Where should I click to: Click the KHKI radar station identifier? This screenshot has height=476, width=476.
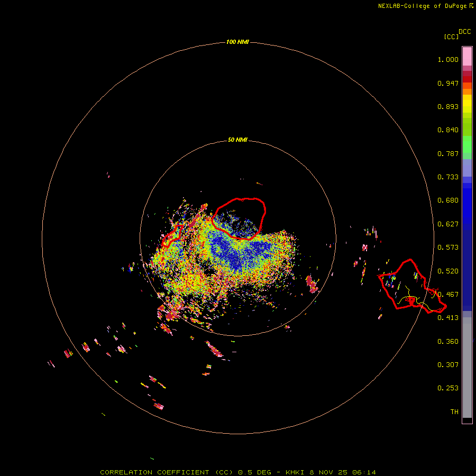[x=295, y=472]
